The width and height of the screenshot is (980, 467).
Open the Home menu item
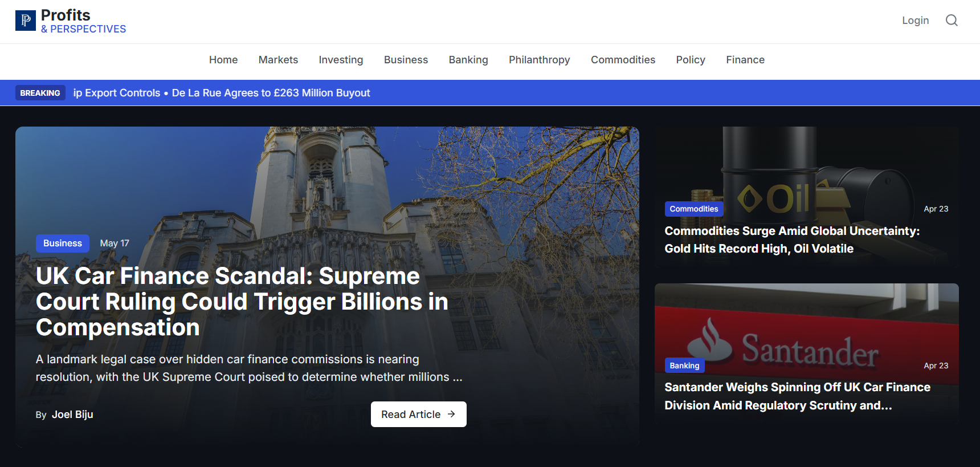223,60
